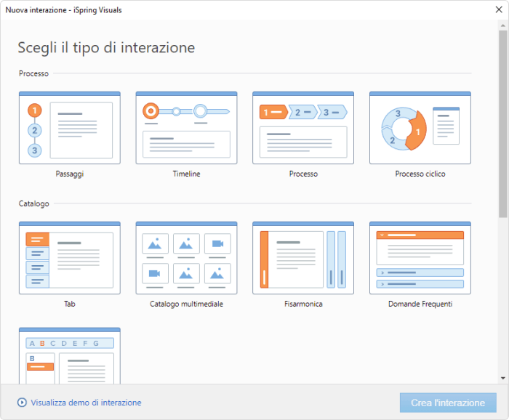Click the Domande Frequenti caption
This screenshot has width=509, height=420.
[x=420, y=304]
